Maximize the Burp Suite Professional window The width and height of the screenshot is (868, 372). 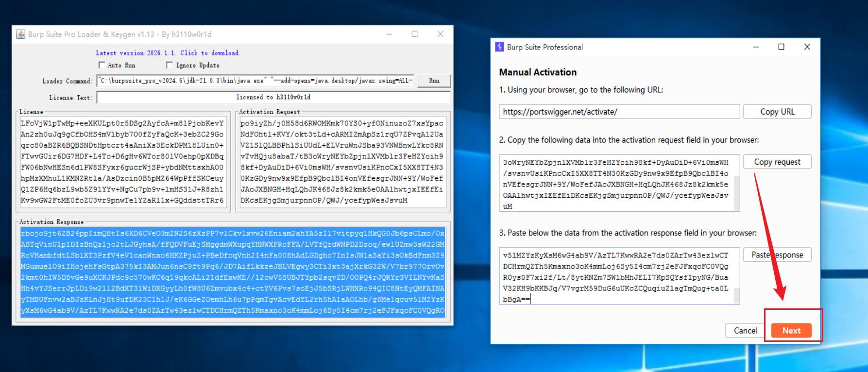[x=781, y=47]
